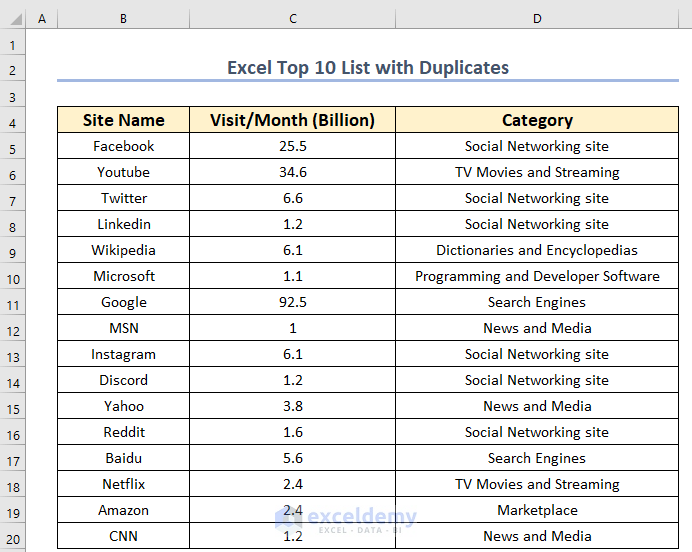Select the 'Microsoft' cell
This screenshot has width=692, height=552.
tap(124, 276)
